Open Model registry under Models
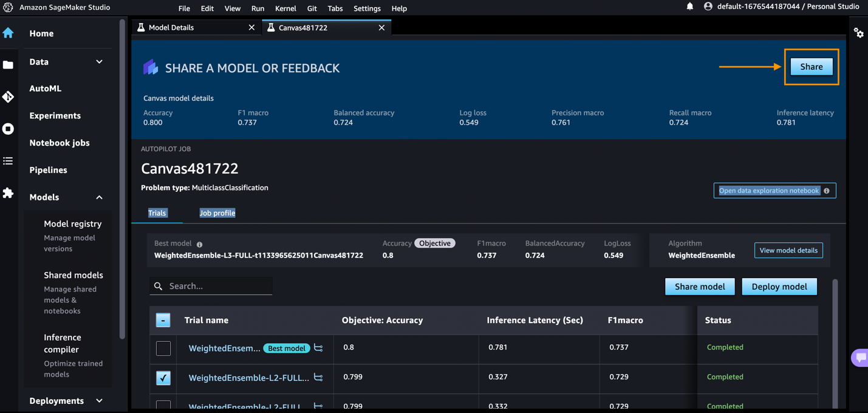This screenshot has height=413, width=868. point(73,224)
